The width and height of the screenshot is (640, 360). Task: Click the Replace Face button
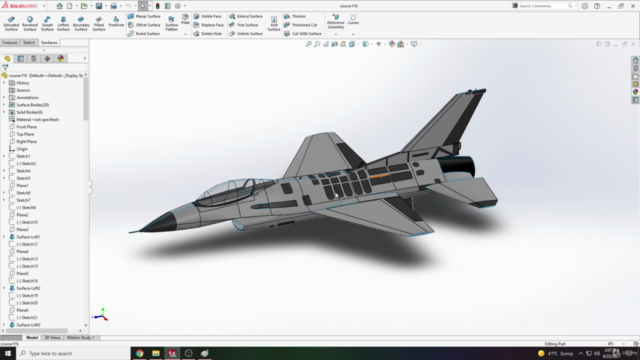[x=209, y=25]
